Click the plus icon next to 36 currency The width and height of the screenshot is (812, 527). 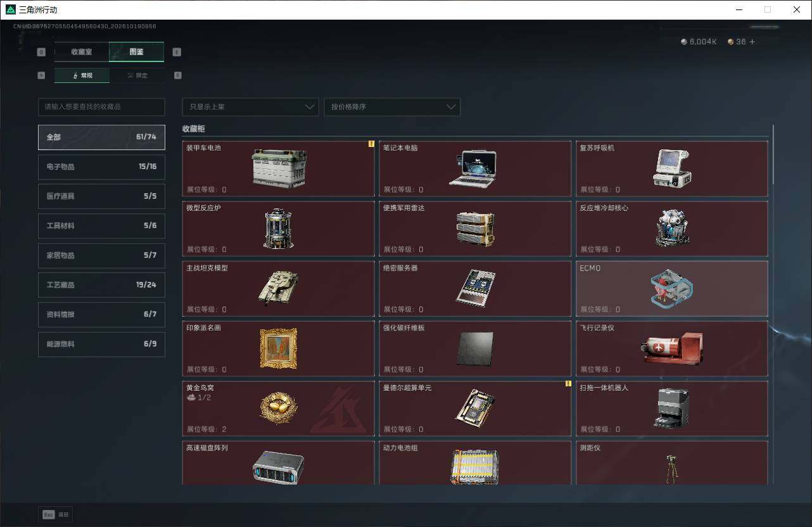[x=752, y=42]
